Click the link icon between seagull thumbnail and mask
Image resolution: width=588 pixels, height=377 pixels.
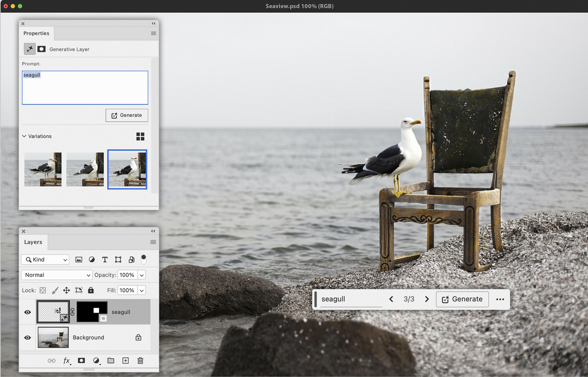tap(72, 312)
